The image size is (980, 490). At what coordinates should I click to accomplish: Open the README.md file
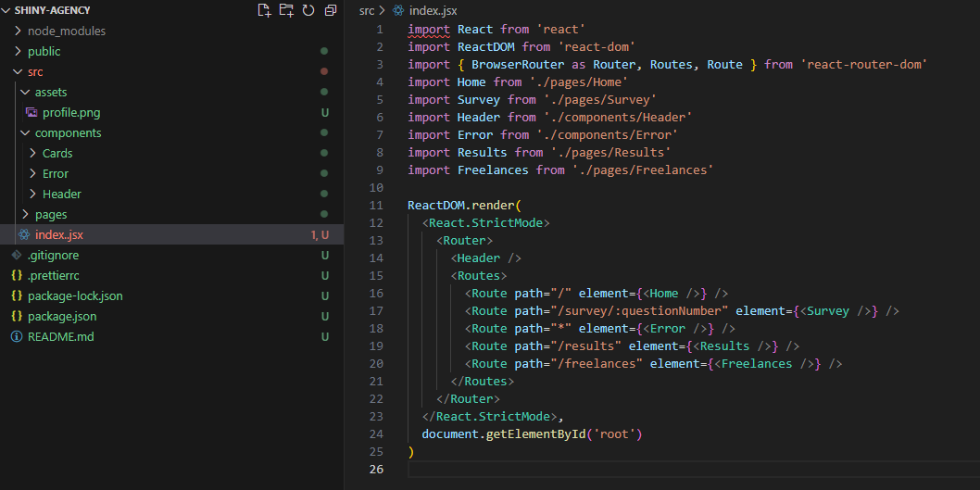[60, 337]
